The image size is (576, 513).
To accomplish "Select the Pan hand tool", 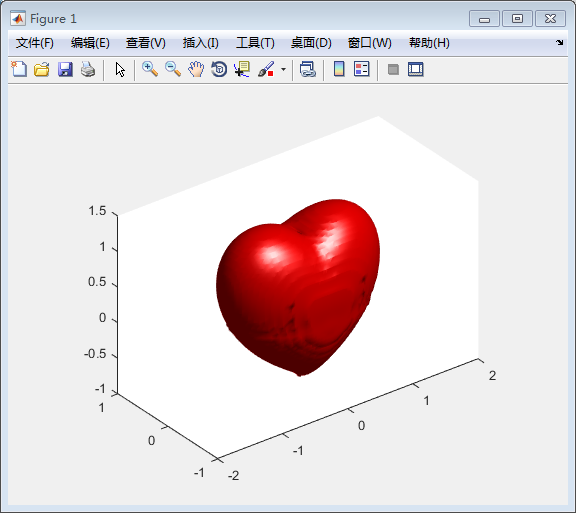I will tap(196, 69).
